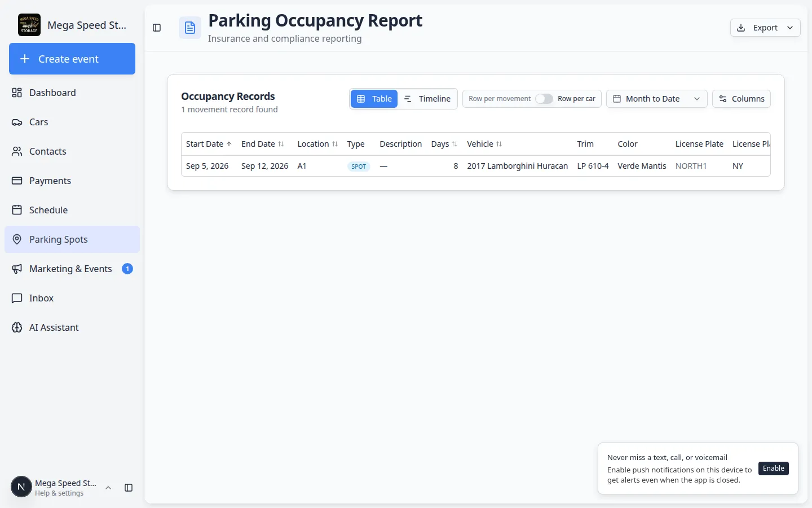
Task: Open Parking Spots in sidebar
Action: [72, 239]
